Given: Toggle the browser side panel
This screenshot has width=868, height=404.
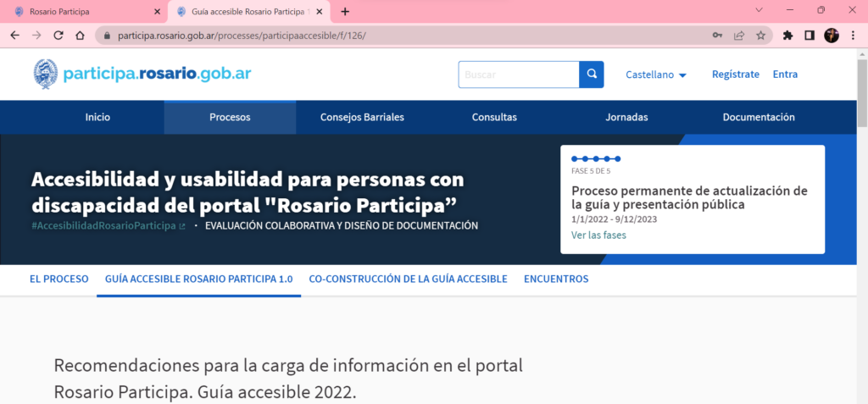Looking at the screenshot, I should point(810,36).
